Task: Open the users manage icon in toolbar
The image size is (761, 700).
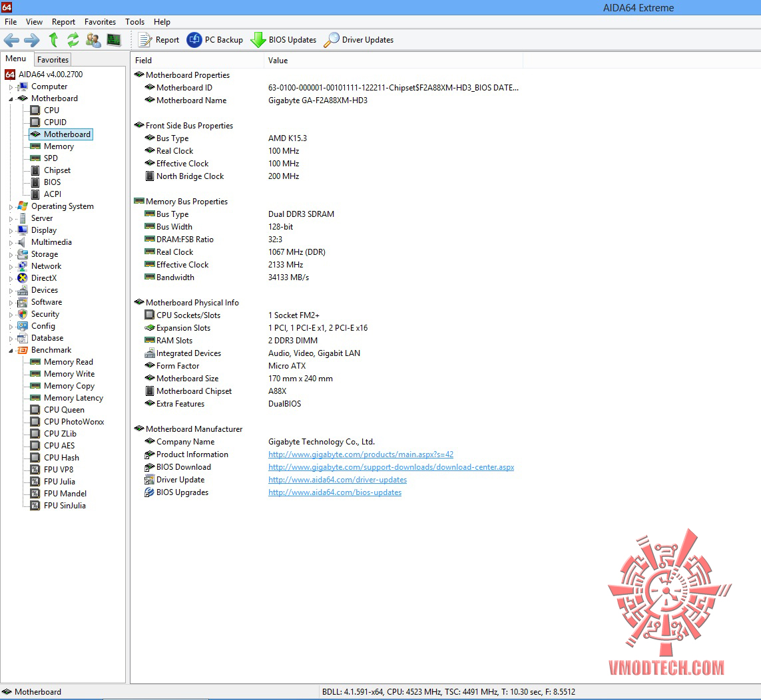Action: [93, 40]
